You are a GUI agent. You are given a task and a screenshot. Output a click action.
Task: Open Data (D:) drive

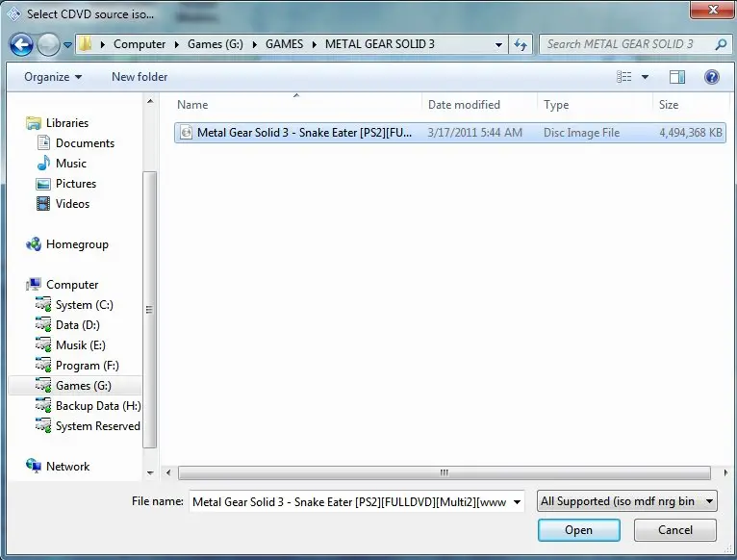pos(78,325)
